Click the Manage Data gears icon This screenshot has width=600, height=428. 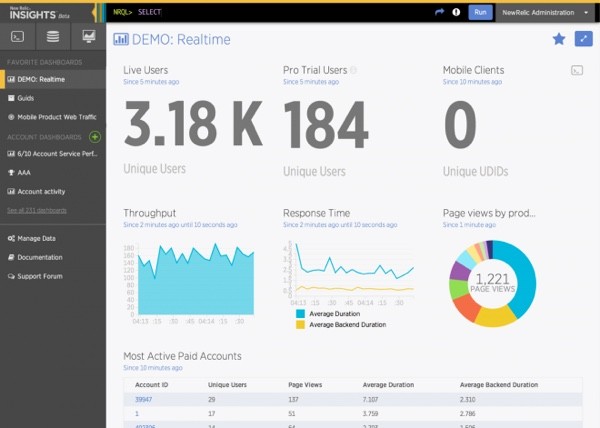tap(11, 238)
